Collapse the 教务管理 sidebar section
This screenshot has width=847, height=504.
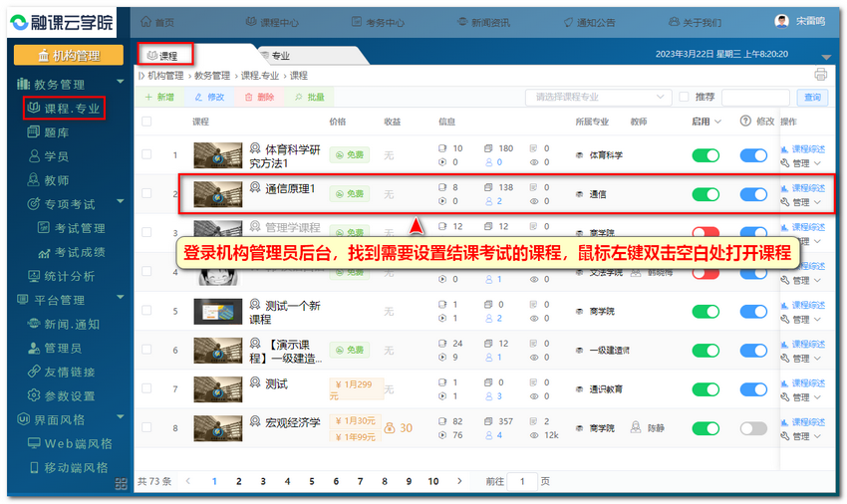pyautogui.click(x=121, y=82)
